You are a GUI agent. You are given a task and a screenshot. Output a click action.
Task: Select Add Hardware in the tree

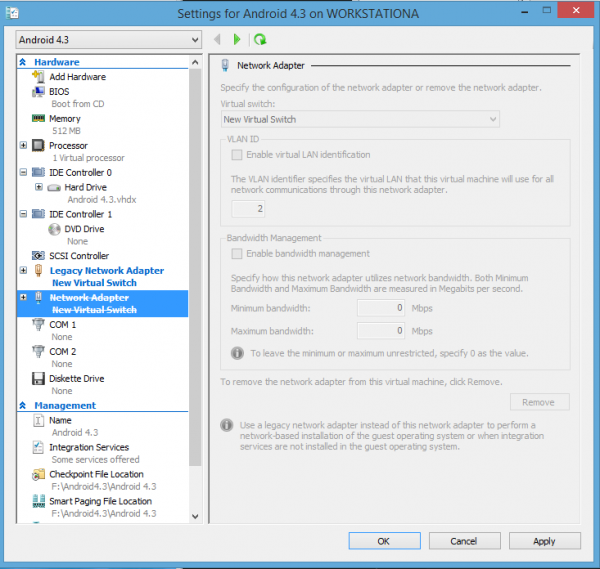point(78,77)
